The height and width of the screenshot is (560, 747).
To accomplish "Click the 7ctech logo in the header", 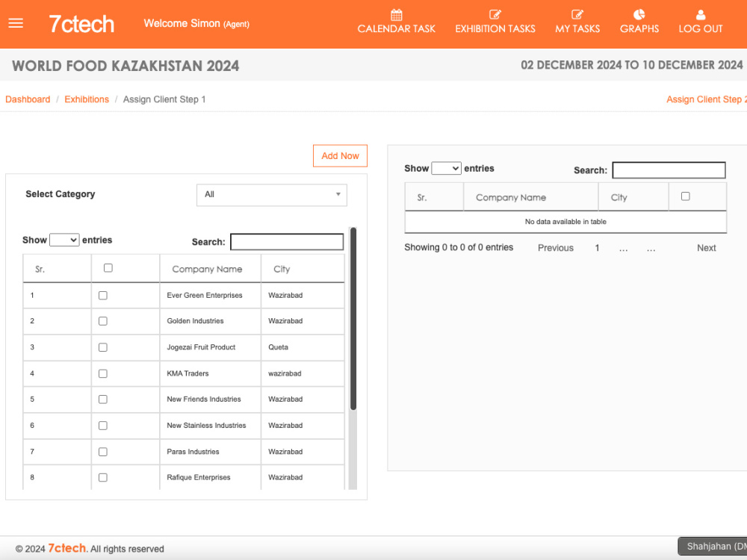I will [x=81, y=24].
